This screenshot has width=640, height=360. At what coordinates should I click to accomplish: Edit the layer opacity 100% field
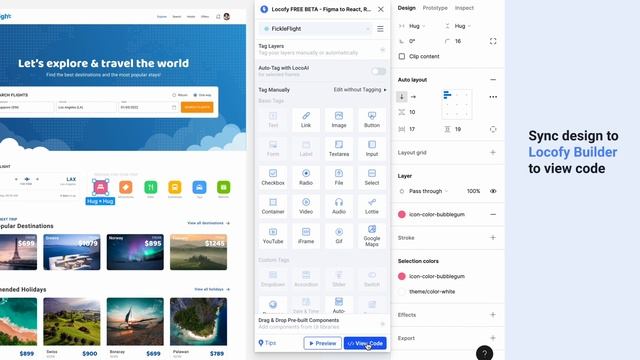(x=473, y=191)
